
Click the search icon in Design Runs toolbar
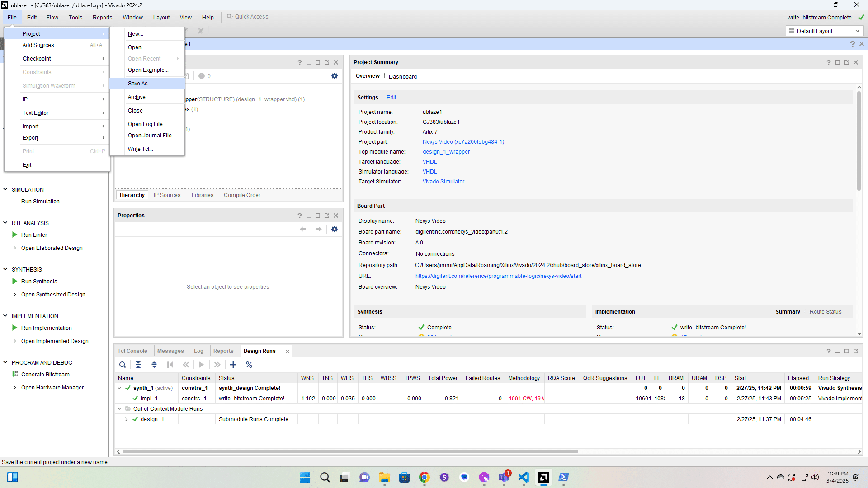(x=123, y=365)
